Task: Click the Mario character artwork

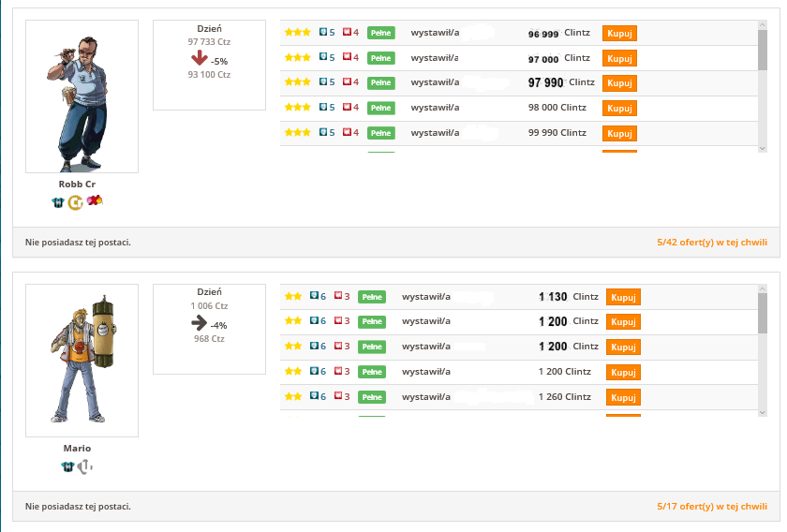Action: 82,361
